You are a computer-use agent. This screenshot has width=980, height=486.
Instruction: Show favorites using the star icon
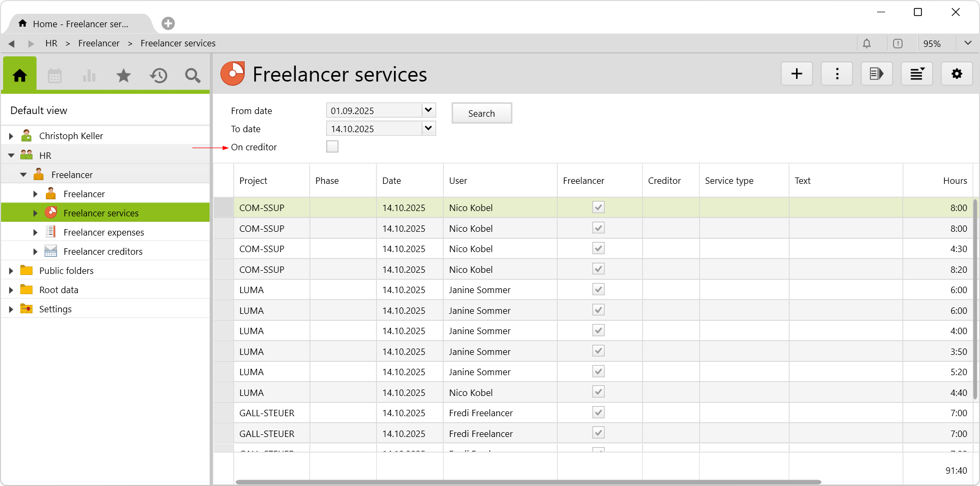coord(124,76)
